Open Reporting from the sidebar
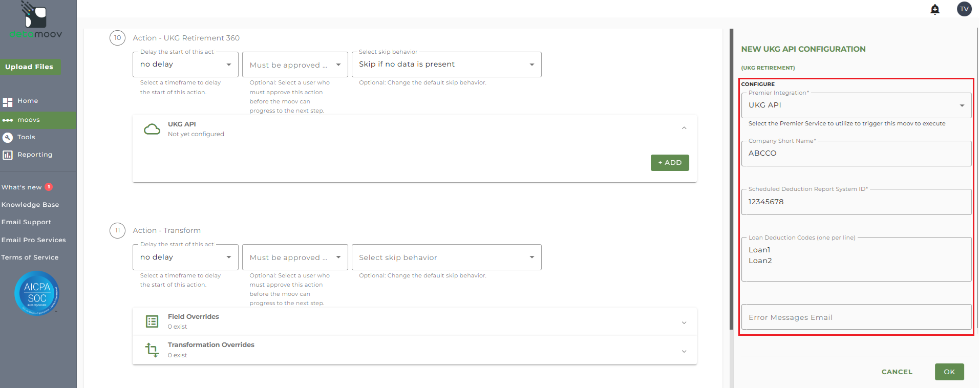 point(34,155)
